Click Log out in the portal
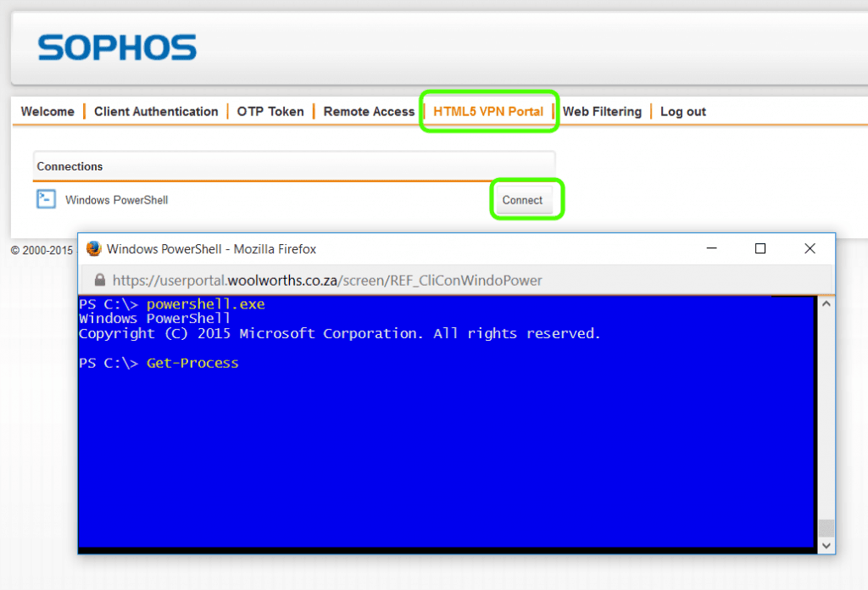 click(x=682, y=111)
